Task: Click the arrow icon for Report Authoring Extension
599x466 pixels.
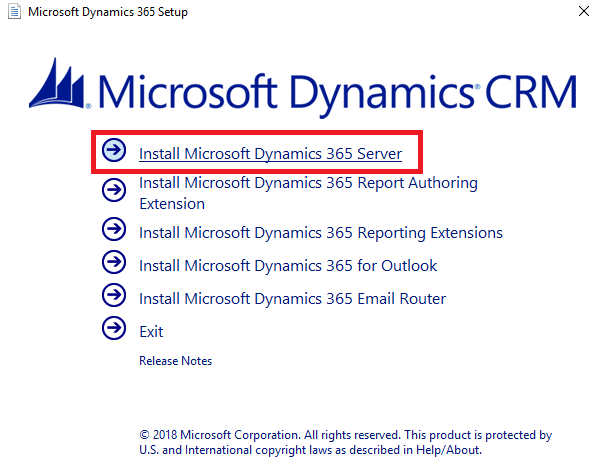Action: [114, 190]
